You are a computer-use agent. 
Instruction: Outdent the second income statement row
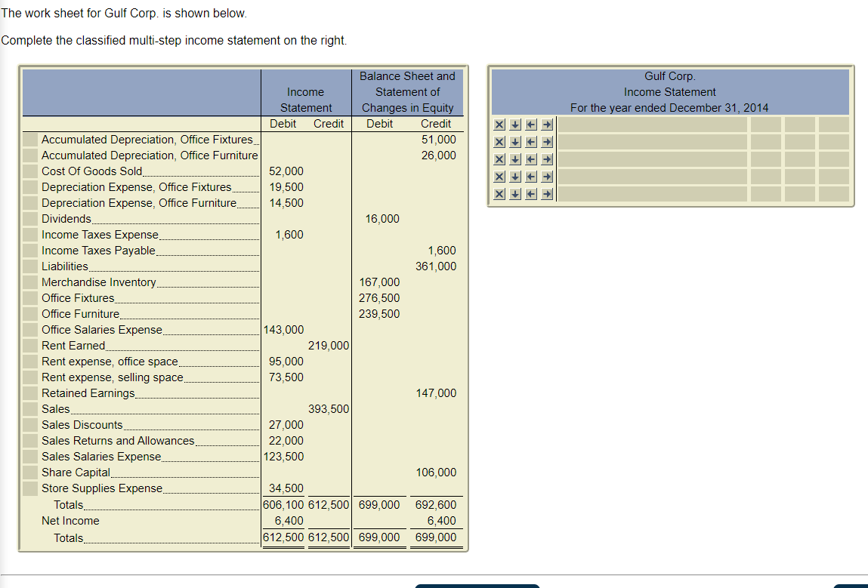click(531, 141)
